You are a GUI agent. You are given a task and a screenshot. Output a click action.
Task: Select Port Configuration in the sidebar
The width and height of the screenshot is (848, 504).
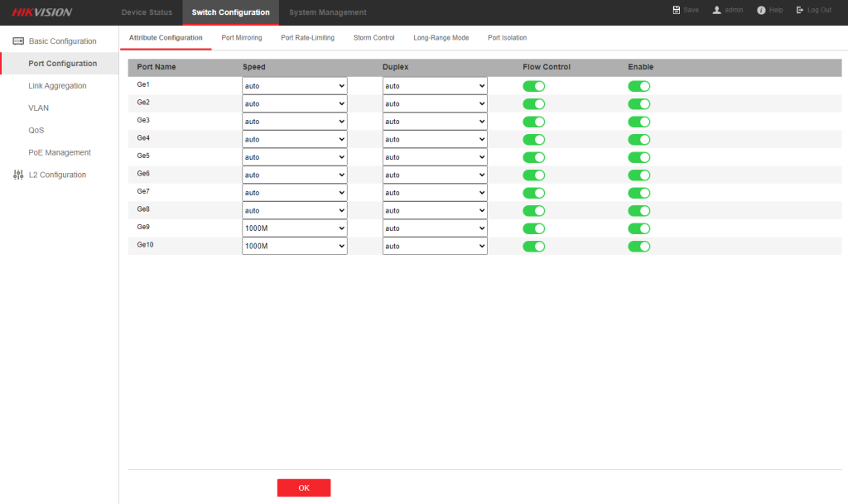click(60, 63)
